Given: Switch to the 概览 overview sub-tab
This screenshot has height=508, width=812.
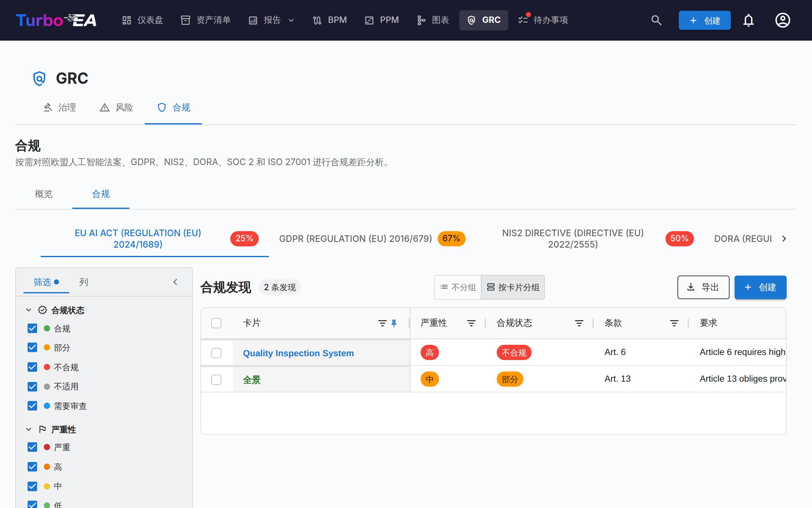Looking at the screenshot, I should (x=44, y=194).
